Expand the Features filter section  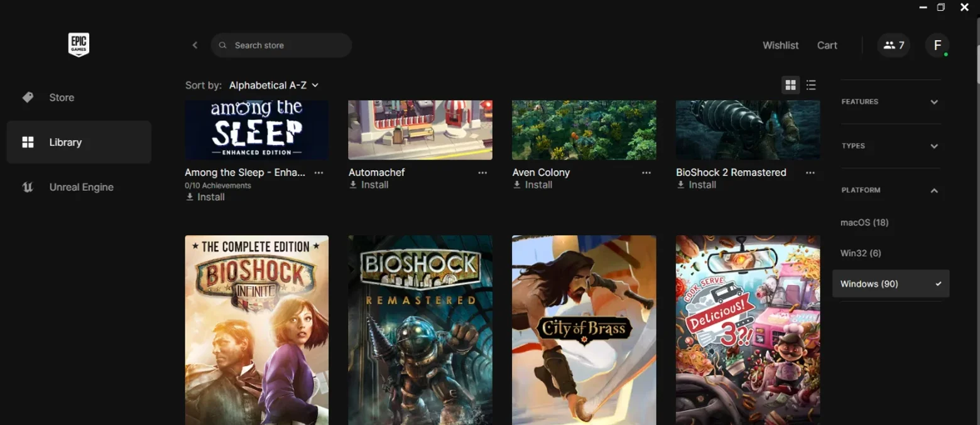coord(890,102)
